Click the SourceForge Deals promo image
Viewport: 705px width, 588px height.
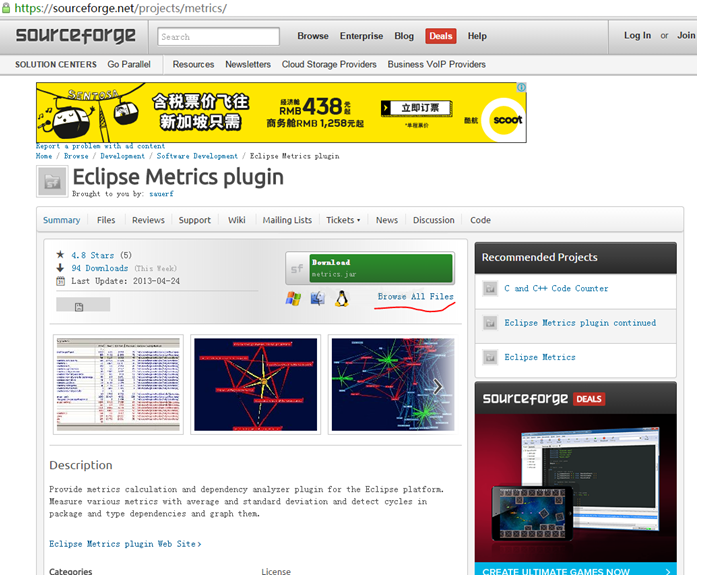coord(576,488)
